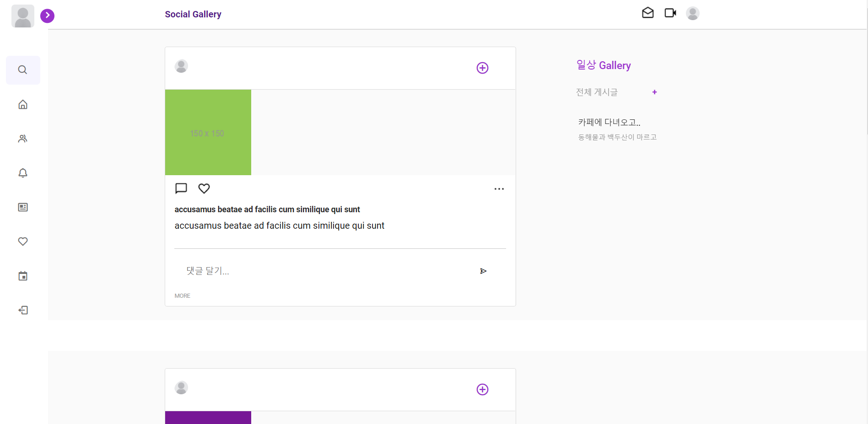Click the Social Gallery title link
This screenshot has height=424, width=868.
pos(193,14)
